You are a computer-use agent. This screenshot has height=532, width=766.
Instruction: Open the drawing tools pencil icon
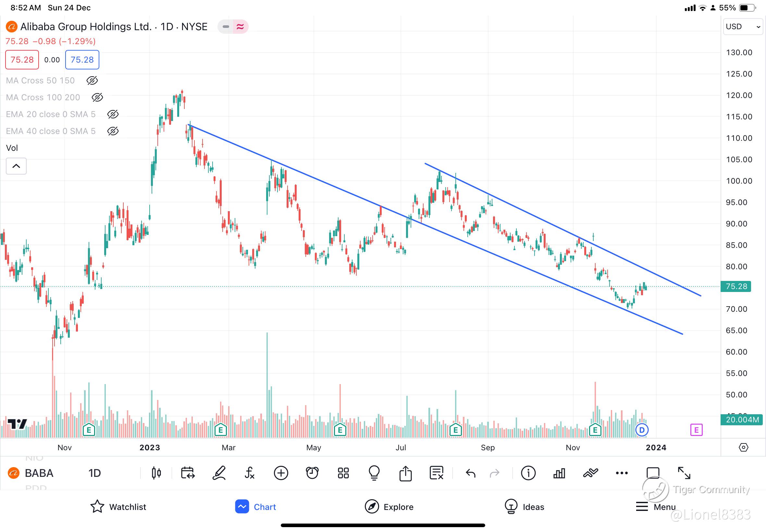point(219,473)
